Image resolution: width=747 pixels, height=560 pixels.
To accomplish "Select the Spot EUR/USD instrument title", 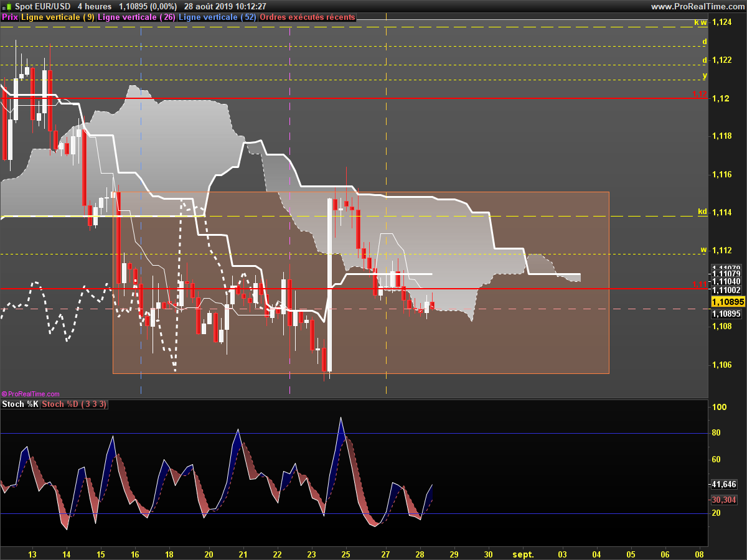I will (43, 6).
